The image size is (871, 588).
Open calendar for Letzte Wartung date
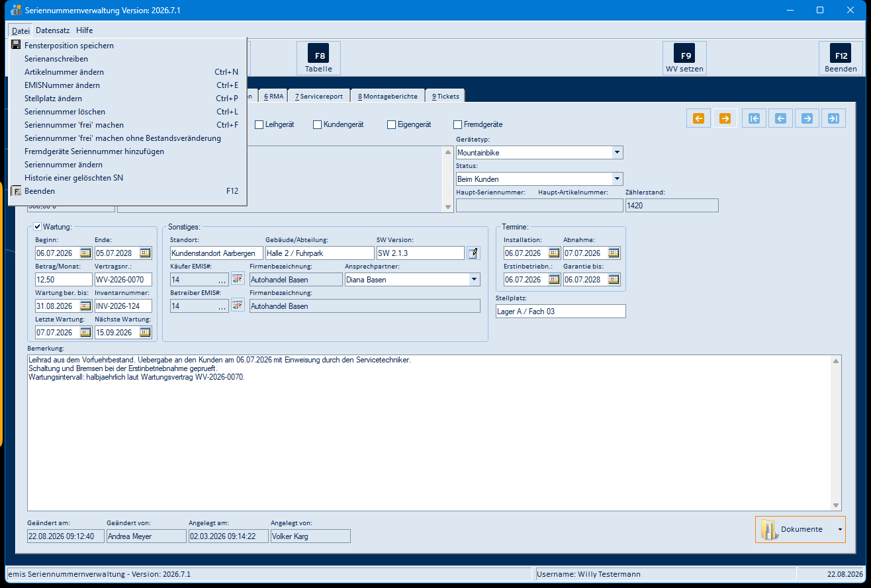pyautogui.click(x=85, y=332)
